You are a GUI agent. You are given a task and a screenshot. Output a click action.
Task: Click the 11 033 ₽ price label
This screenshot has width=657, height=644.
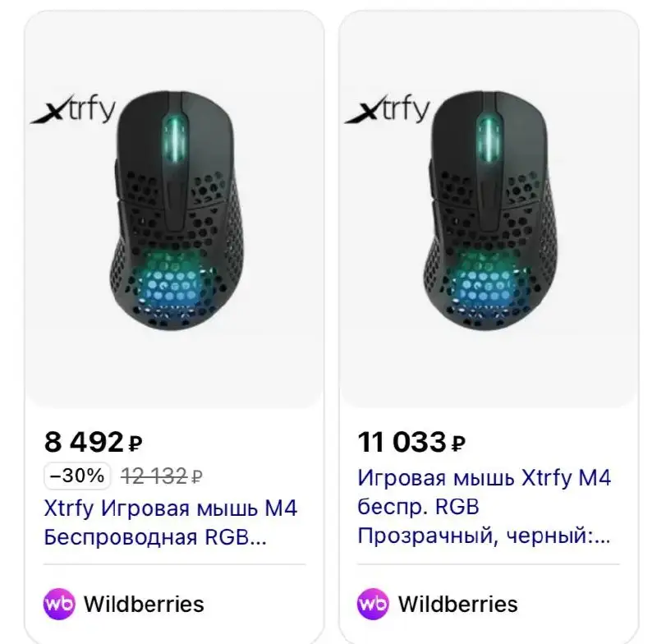pos(412,440)
